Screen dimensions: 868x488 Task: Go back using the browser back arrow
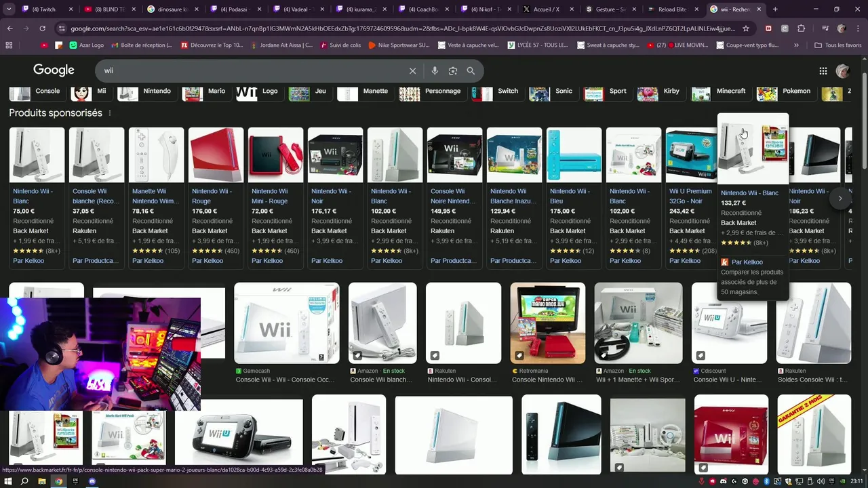point(9,28)
